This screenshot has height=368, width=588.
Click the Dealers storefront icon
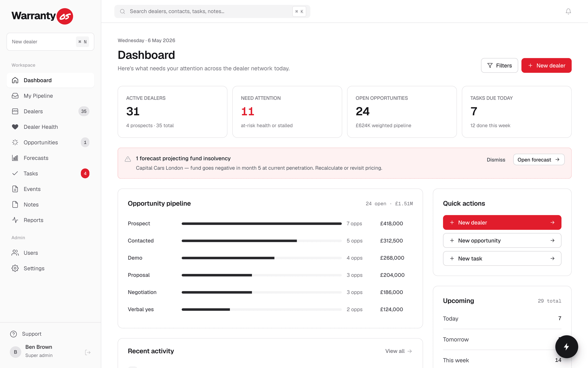tap(15, 111)
